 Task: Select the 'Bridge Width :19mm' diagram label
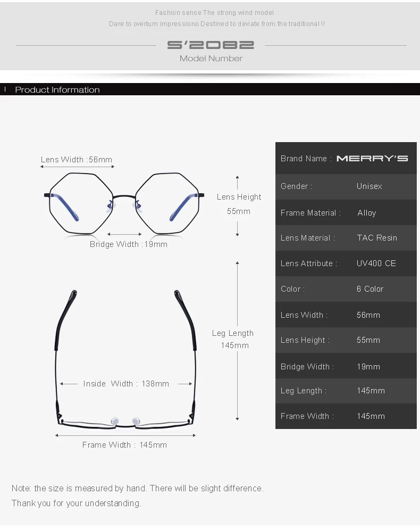tap(129, 244)
